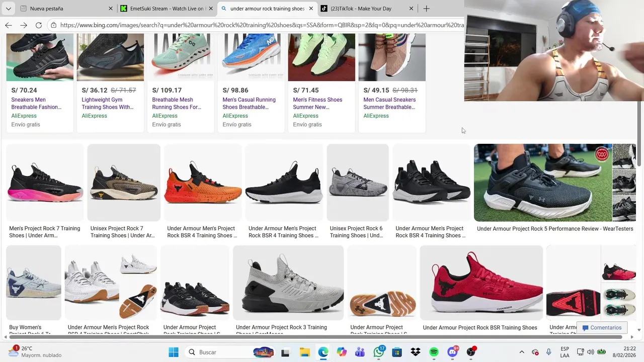Open Sneakers Men Breathable Fashion link
The image size is (644, 362).
point(36,103)
